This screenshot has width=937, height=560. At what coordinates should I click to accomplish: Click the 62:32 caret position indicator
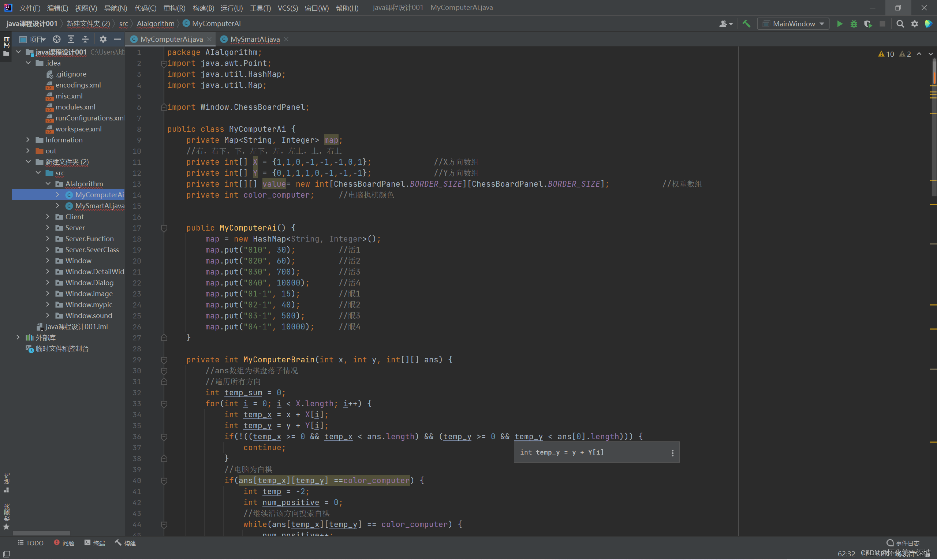click(847, 553)
